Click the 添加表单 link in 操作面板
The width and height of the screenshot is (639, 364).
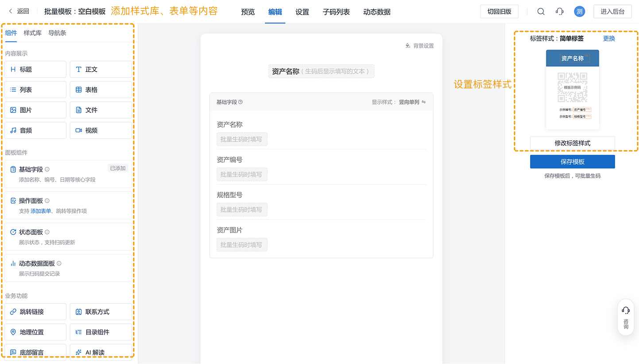pyautogui.click(x=41, y=211)
